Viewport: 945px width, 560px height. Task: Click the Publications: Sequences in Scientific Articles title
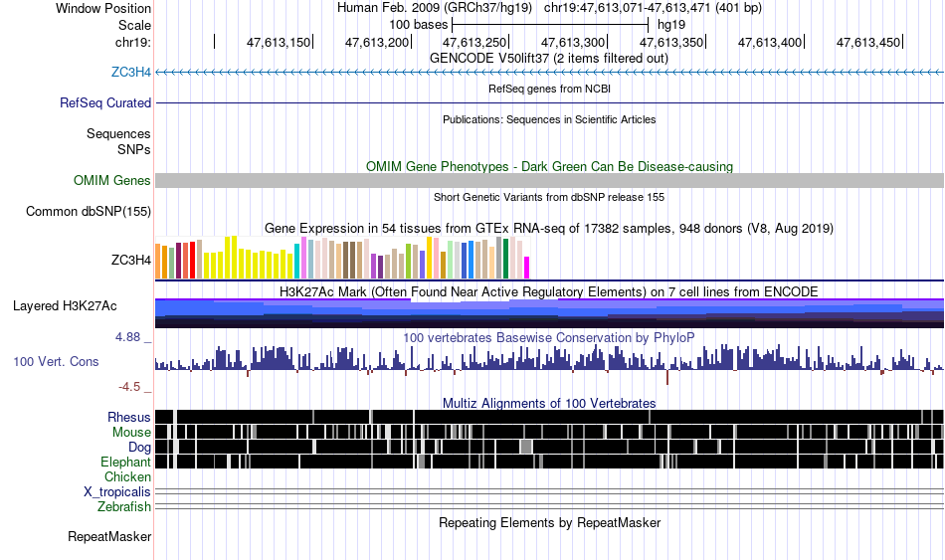549,120
